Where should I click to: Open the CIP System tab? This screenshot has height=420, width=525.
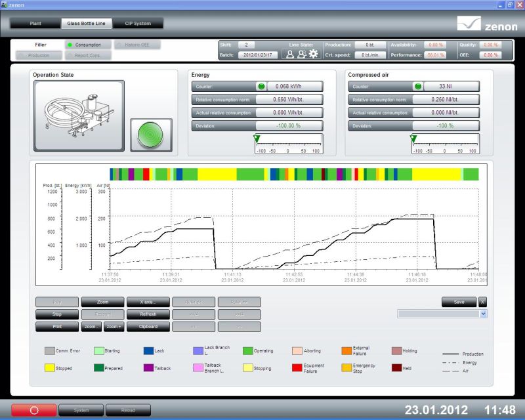[138, 24]
